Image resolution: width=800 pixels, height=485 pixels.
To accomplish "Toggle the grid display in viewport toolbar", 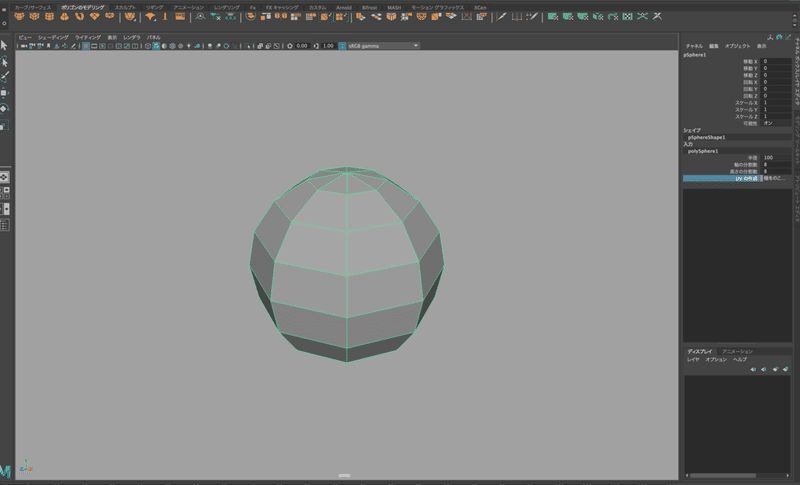I will point(86,46).
